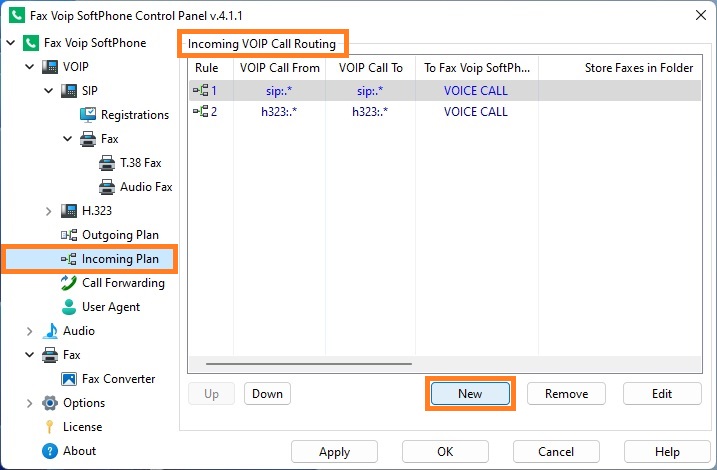The width and height of the screenshot is (717, 470).
Task: Open Help for this page
Action: 667,452
